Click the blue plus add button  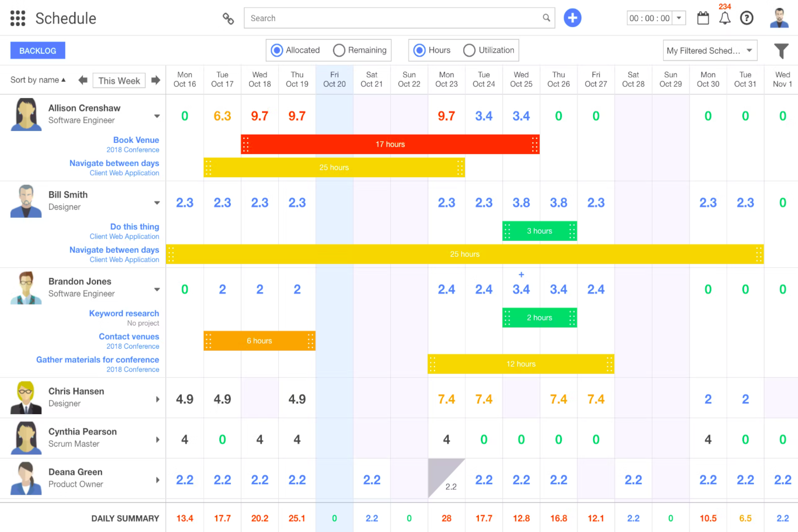pos(572,18)
